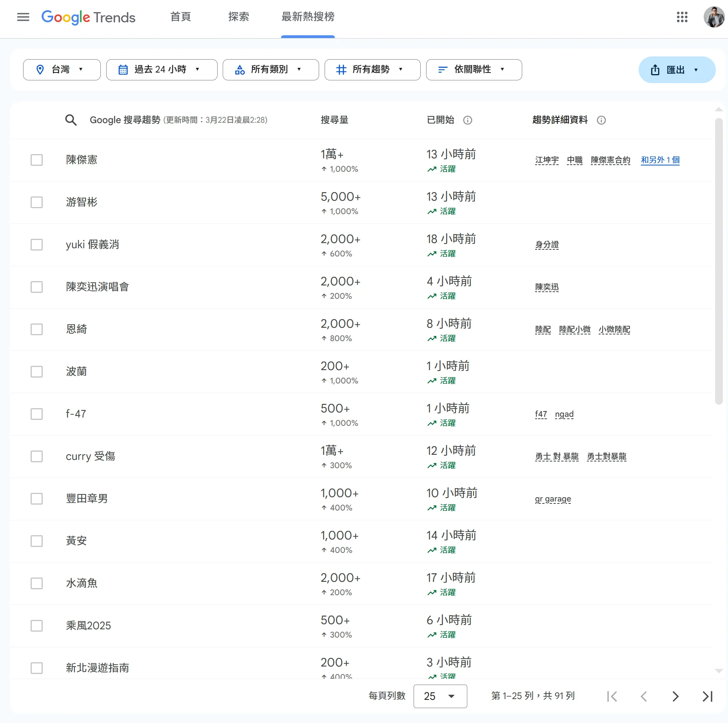Image resolution: width=728 pixels, height=723 pixels.
Task: Tick the checkbox beside curry 受傷
Action: 36,456
